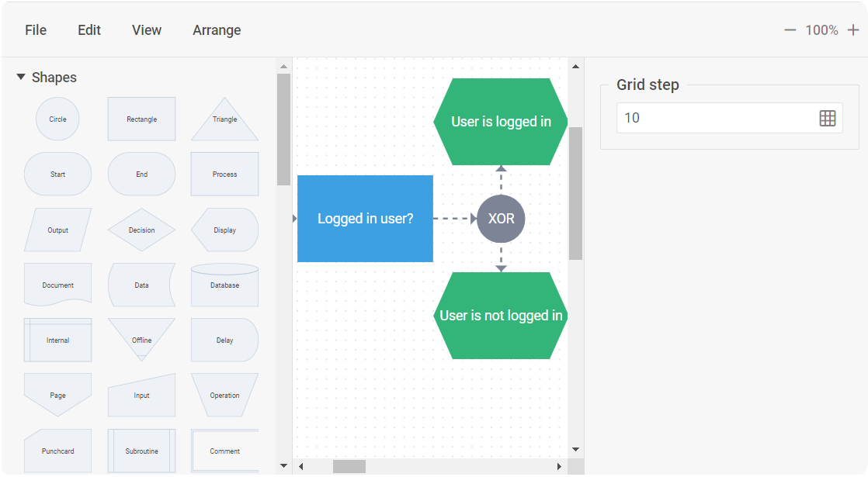Click the canvas vertical scrollbar thumb
Screen dimensions: 868x477
[576, 193]
